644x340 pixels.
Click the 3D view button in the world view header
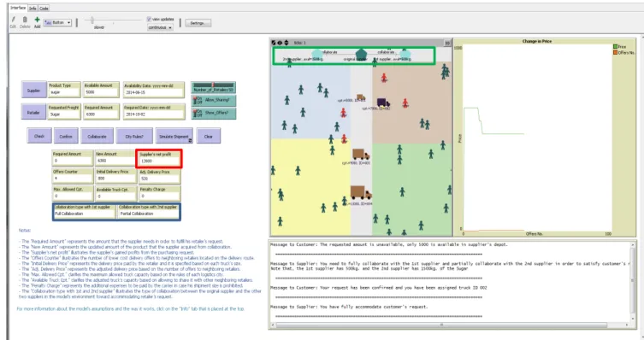447,43
